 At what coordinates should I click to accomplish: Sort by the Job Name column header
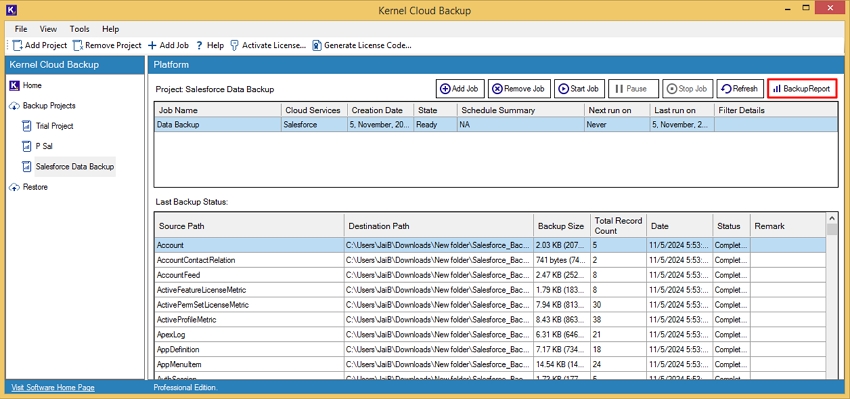pos(218,110)
